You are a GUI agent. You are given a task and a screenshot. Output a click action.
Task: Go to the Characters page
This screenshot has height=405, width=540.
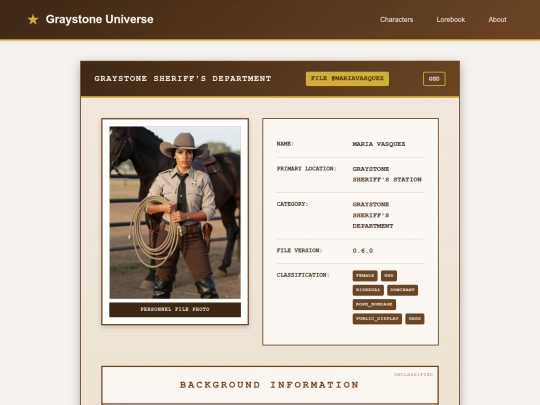[x=396, y=20]
